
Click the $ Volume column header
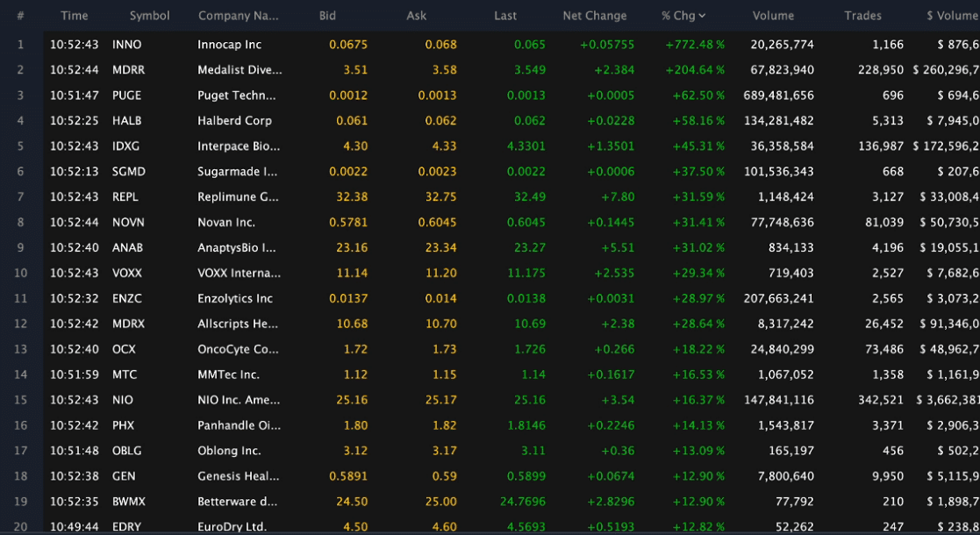tap(953, 16)
